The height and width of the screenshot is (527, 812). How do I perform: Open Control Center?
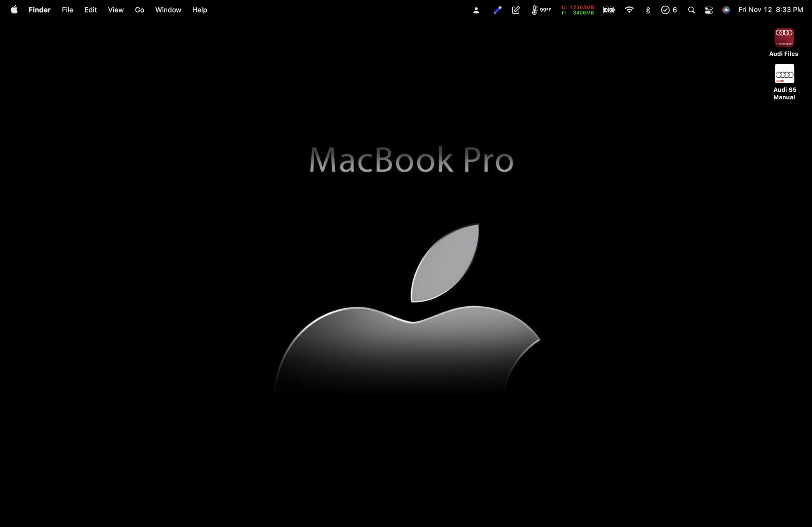[x=709, y=10]
